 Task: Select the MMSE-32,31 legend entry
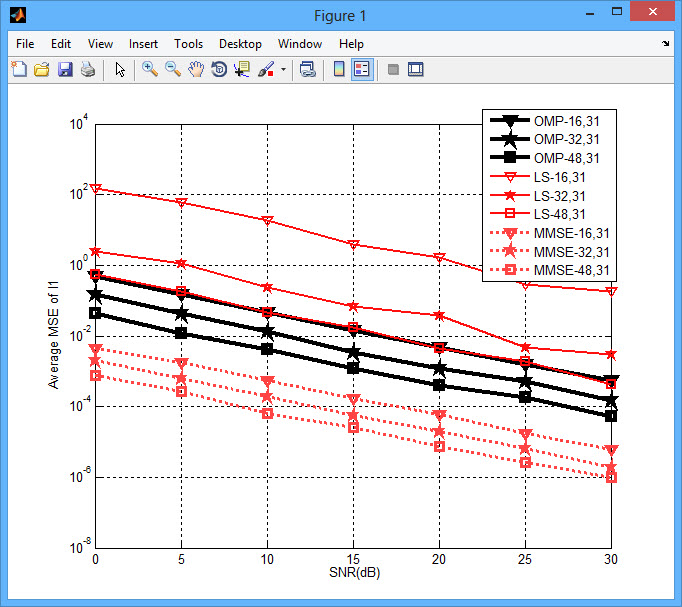pyautogui.click(x=549, y=252)
